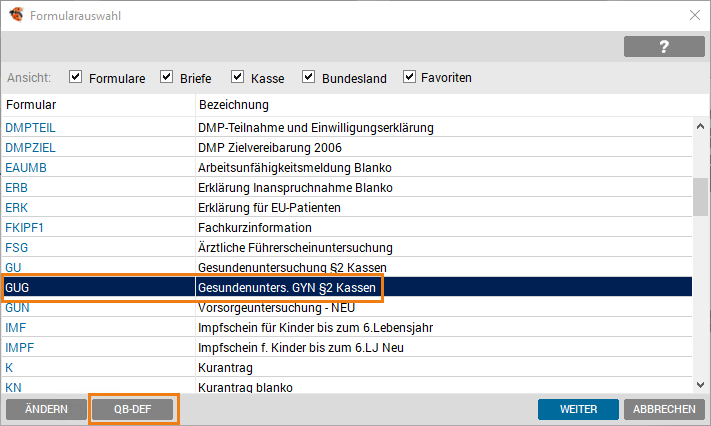Disable the Kasse checkbox

click(238, 77)
